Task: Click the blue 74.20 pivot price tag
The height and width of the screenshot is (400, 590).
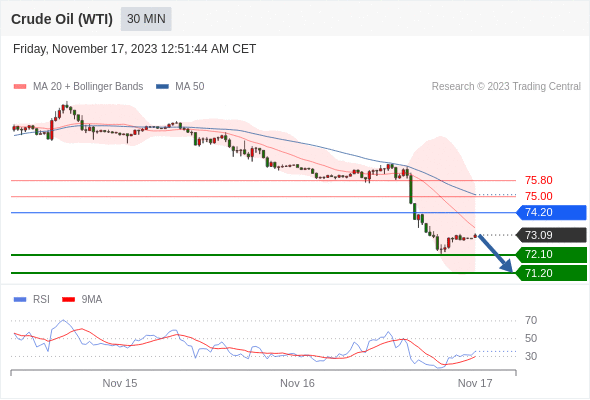Action: pyautogui.click(x=551, y=213)
